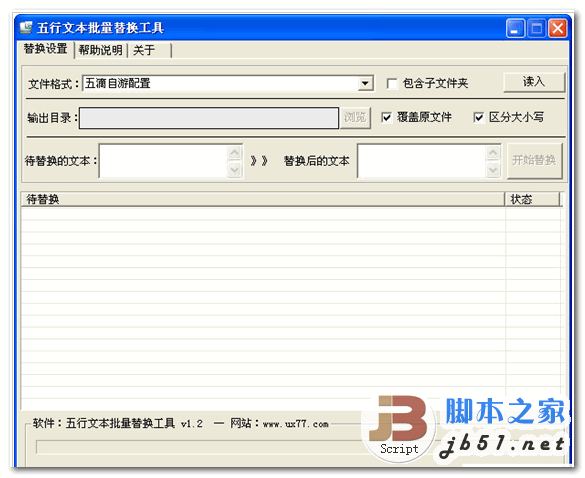Click the 替换后的文本 text box
The height and width of the screenshot is (478, 585).
point(422,161)
